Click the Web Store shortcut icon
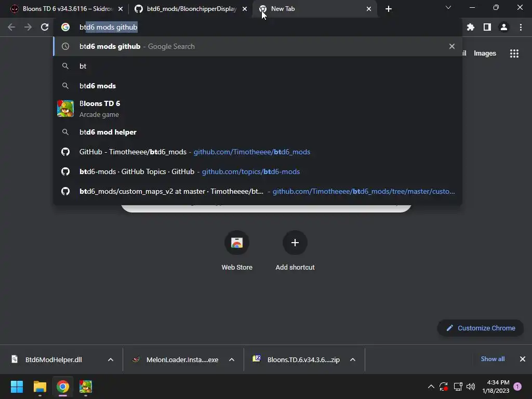532x399 pixels. pyautogui.click(x=237, y=243)
